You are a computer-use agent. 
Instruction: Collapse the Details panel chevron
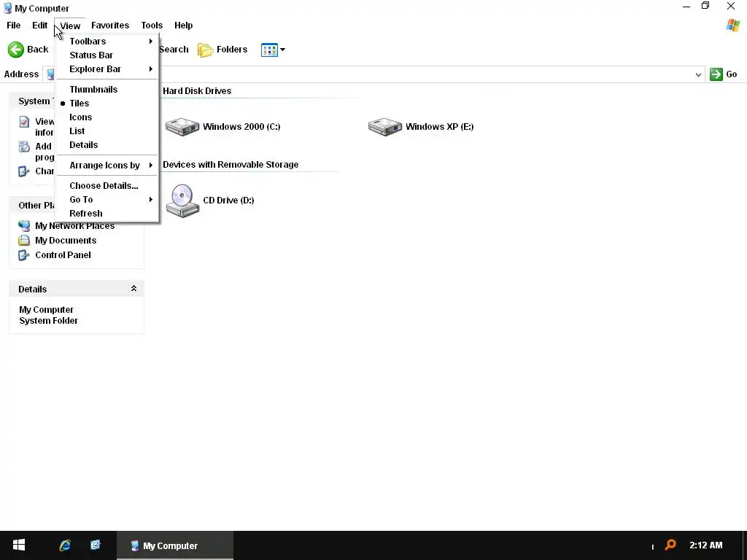point(134,289)
